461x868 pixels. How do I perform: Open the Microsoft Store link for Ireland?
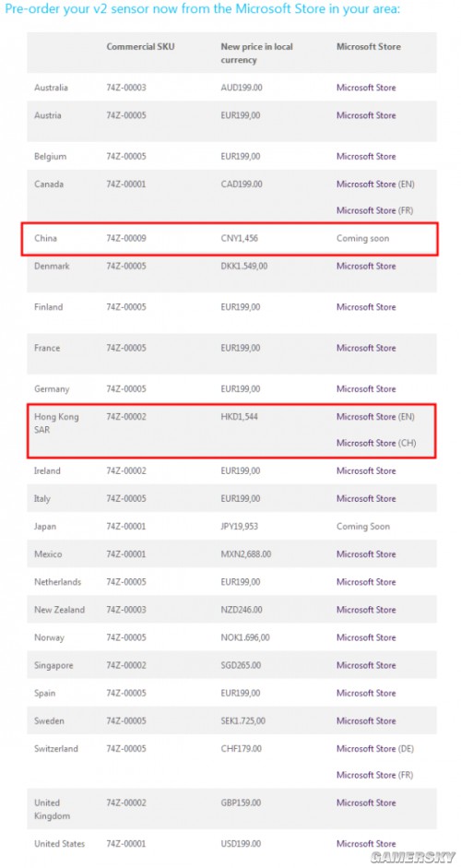click(x=366, y=470)
